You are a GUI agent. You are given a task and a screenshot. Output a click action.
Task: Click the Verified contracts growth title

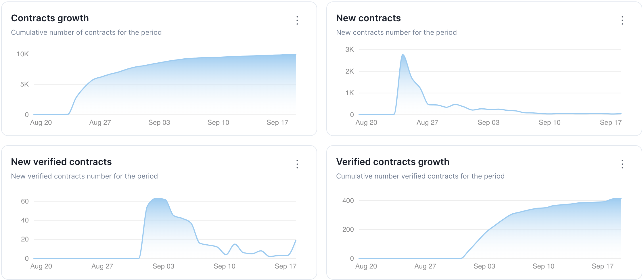(393, 162)
